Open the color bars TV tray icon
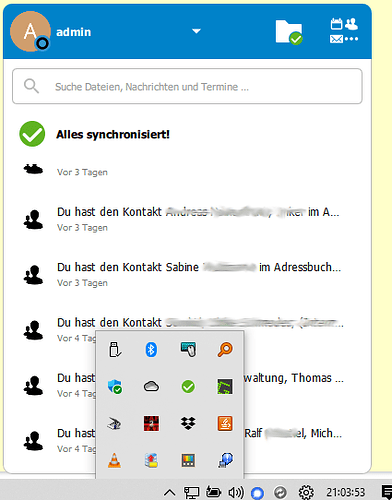Viewport: 392px width, 500px height. pos(188,461)
